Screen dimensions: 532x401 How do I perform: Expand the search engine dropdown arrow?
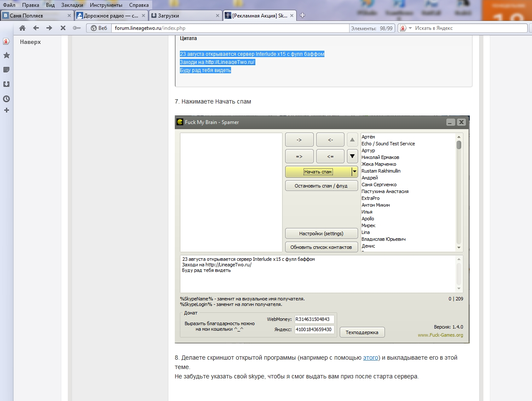tap(411, 28)
